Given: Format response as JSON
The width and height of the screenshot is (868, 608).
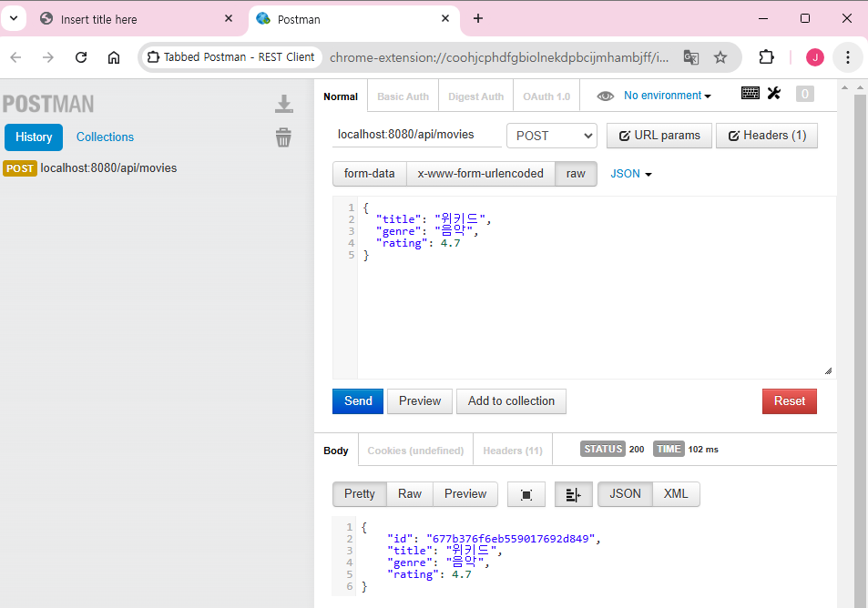Looking at the screenshot, I should pyautogui.click(x=625, y=494).
